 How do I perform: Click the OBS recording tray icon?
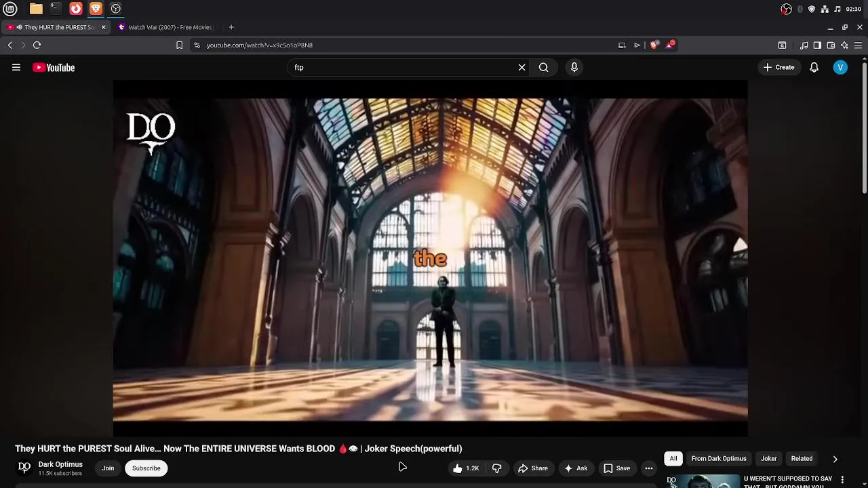click(x=786, y=9)
